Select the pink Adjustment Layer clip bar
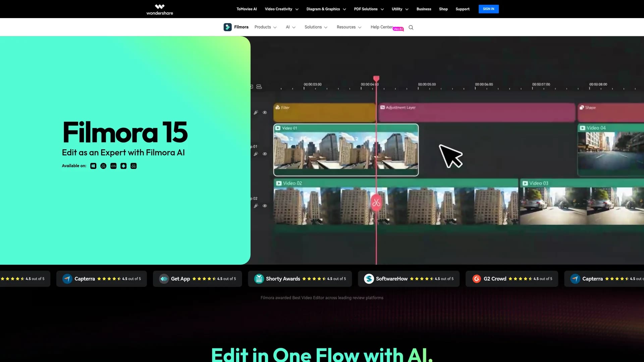This screenshot has height=362, width=644. pyautogui.click(x=477, y=113)
